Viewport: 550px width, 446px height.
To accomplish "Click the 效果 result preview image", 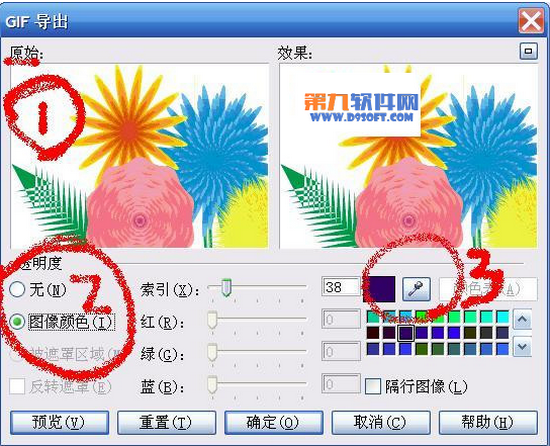I will [409, 156].
